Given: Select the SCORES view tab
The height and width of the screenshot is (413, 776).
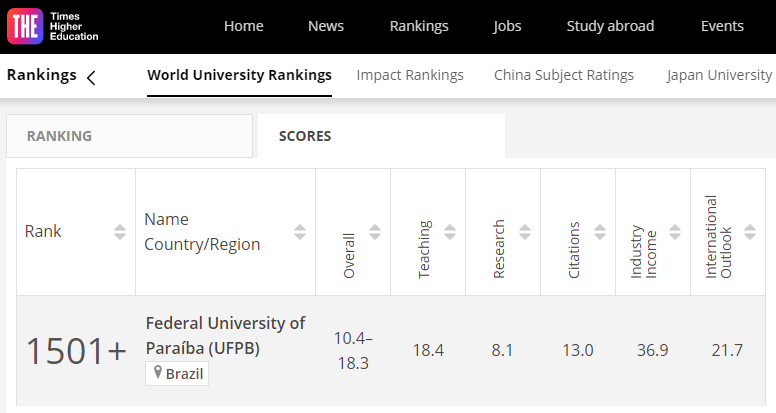Looking at the screenshot, I should (382, 136).
